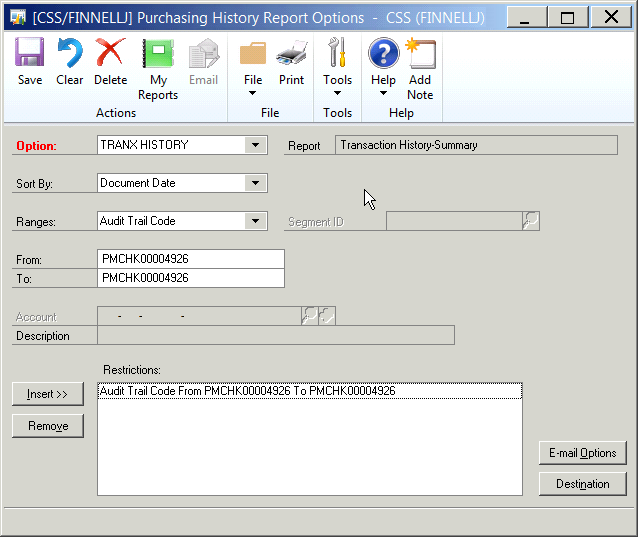This screenshot has height=537, width=638.
Task: Expand the Sort By dropdown Document Date
Action: click(x=255, y=183)
